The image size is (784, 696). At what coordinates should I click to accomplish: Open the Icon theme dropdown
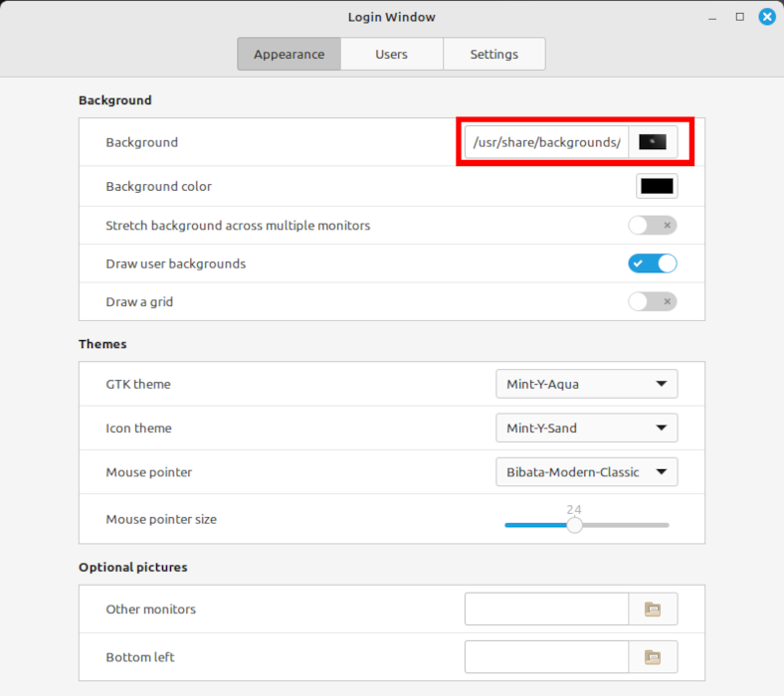point(586,429)
